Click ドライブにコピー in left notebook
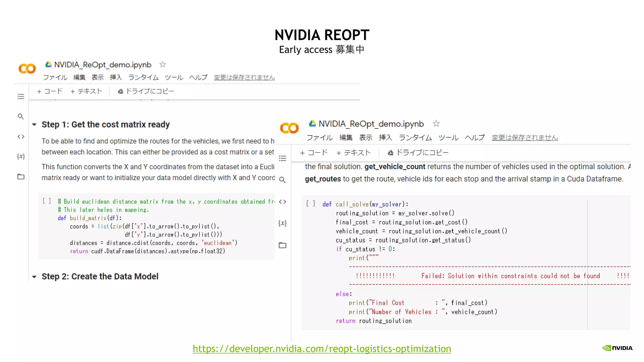This screenshot has width=644, height=362. pyautogui.click(x=146, y=91)
